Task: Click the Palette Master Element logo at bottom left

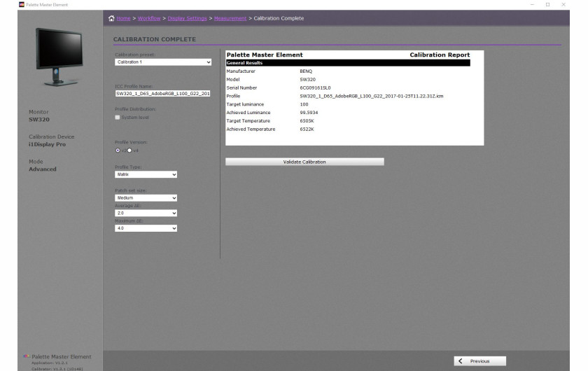Action: (27, 356)
